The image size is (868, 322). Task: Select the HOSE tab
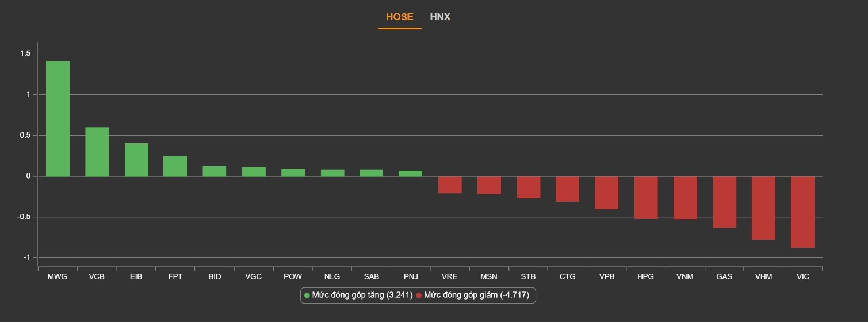[399, 17]
